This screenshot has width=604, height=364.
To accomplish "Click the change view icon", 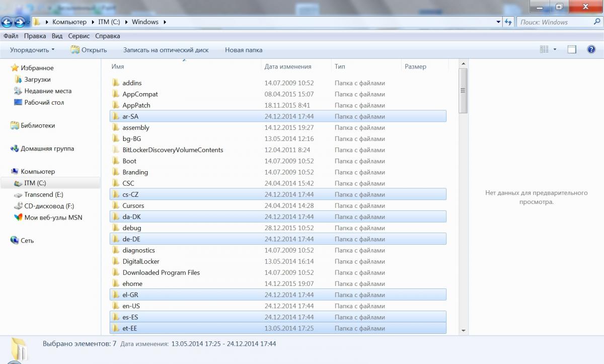I will click(544, 49).
